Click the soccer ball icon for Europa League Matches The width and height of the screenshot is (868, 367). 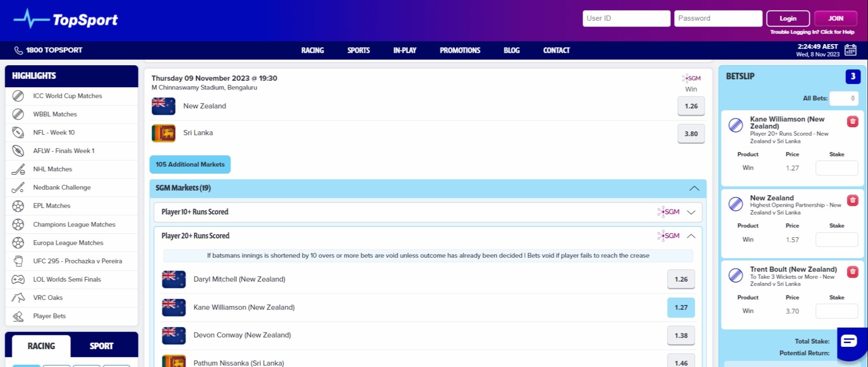pyautogui.click(x=18, y=243)
